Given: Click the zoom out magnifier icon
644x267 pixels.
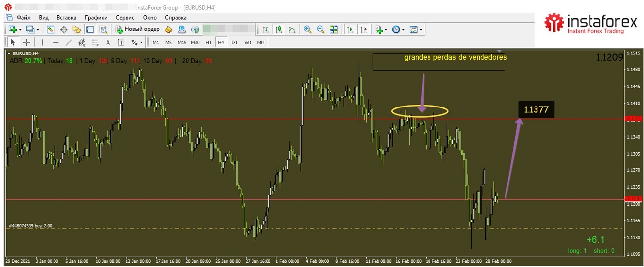Looking at the screenshot, I should pos(321,30).
